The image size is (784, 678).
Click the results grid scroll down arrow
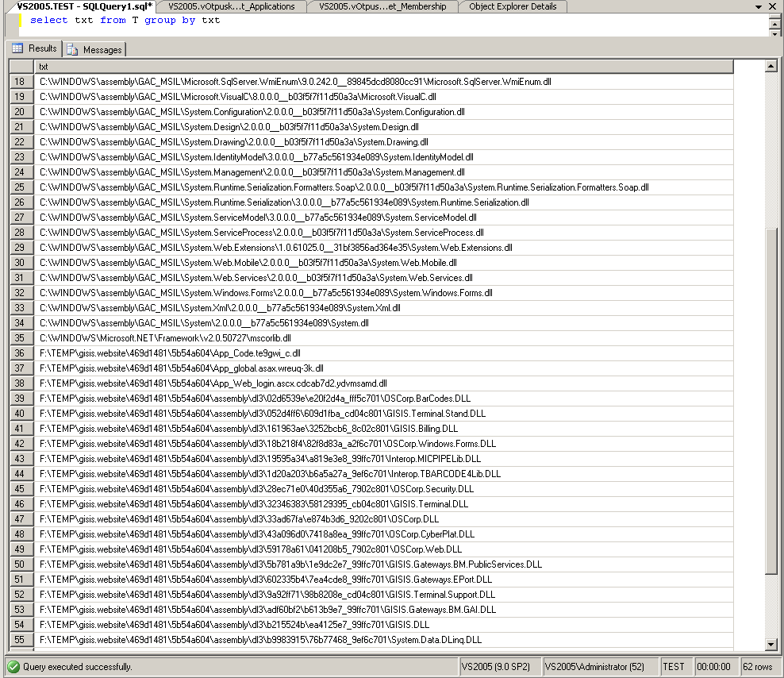[771, 645]
